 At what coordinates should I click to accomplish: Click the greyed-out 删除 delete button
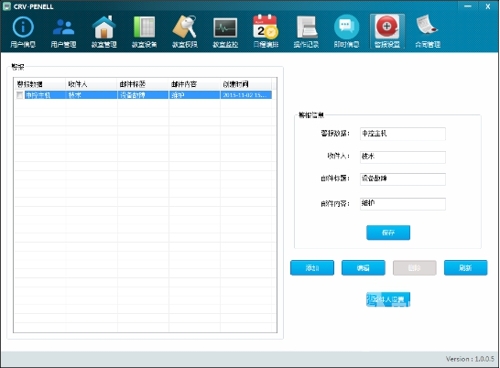pos(414,268)
